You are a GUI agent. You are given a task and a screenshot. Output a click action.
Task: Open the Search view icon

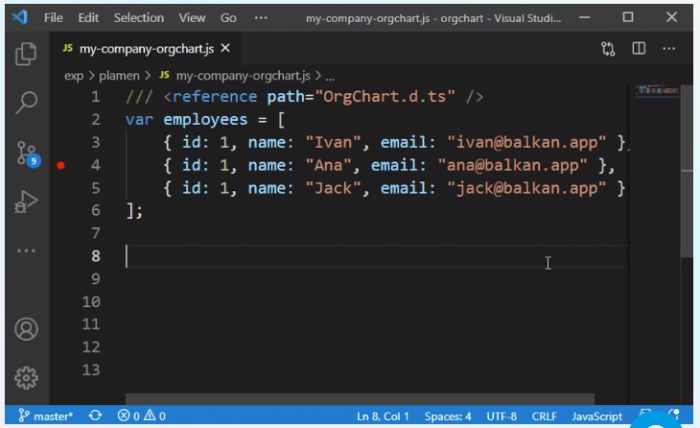click(26, 101)
